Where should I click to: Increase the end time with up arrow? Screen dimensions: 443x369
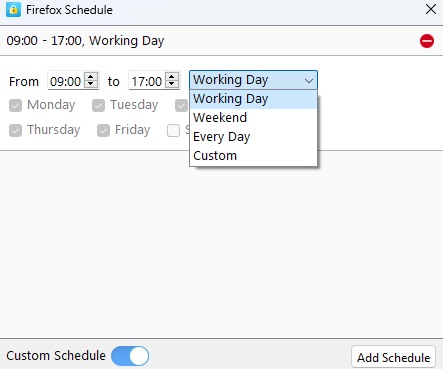tap(172, 77)
